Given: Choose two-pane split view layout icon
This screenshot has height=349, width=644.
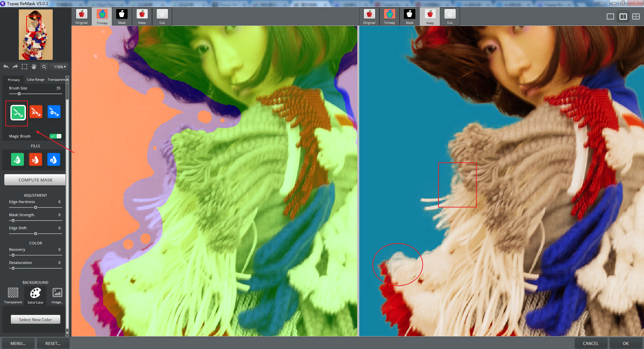Looking at the screenshot, I should click(623, 16).
